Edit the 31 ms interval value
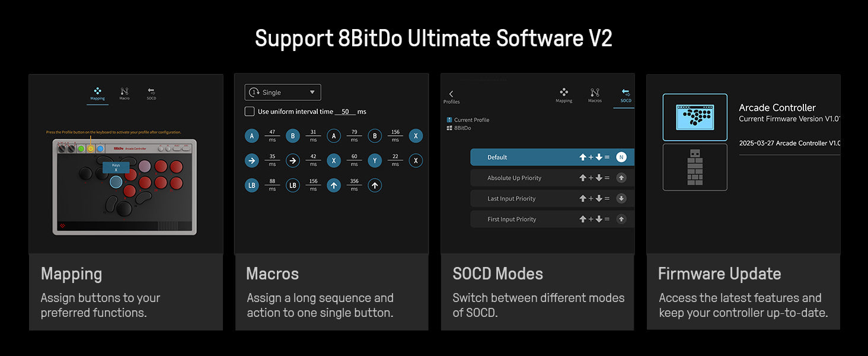This screenshot has height=356, width=868. 313,132
